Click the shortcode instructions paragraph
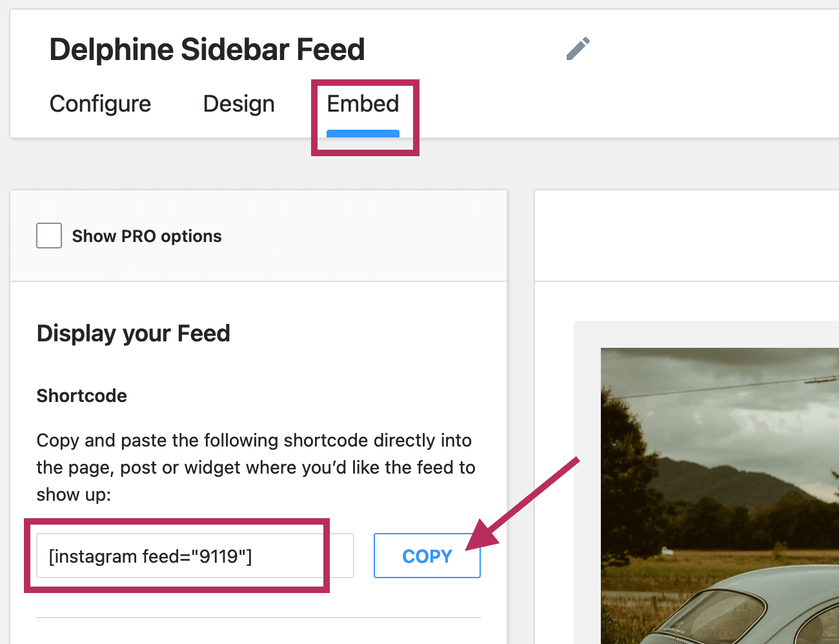Image resolution: width=839 pixels, height=644 pixels. coord(256,467)
